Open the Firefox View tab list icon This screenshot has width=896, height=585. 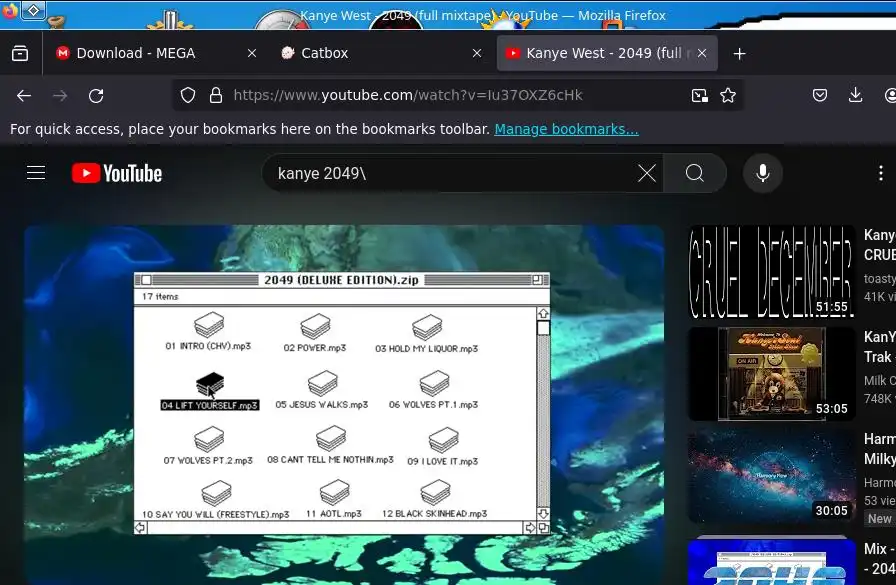click(x=20, y=53)
